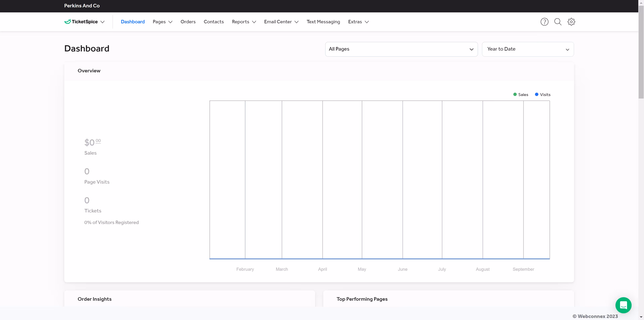This screenshot has height=320, width=644.
Task: Open the Year to Date selector
Action: 528,49
